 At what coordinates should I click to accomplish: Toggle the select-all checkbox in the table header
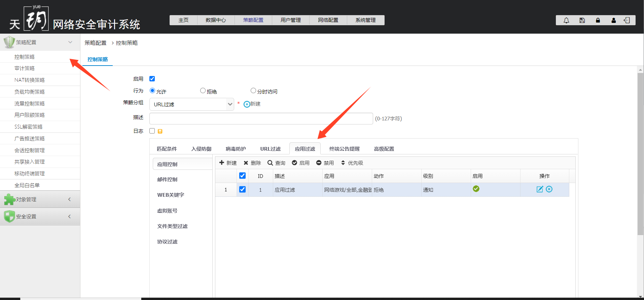[x=242, y=176]
